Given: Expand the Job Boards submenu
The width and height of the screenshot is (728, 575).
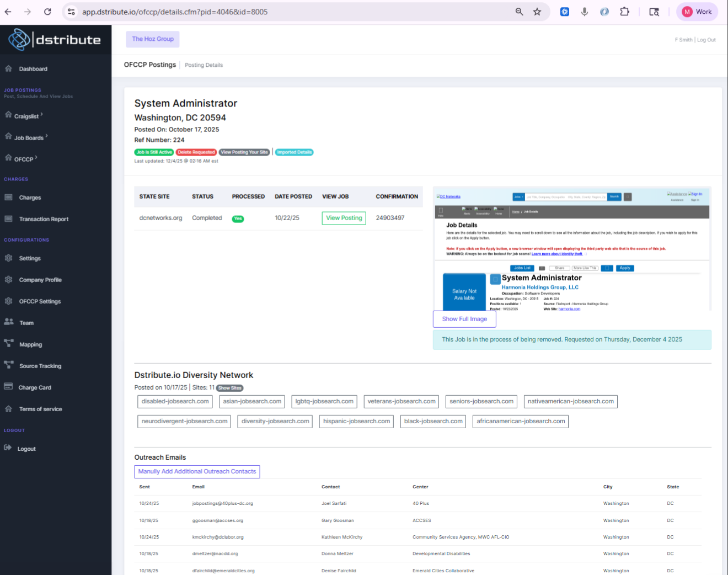Looking at the screenshot, I should point(30,137).
